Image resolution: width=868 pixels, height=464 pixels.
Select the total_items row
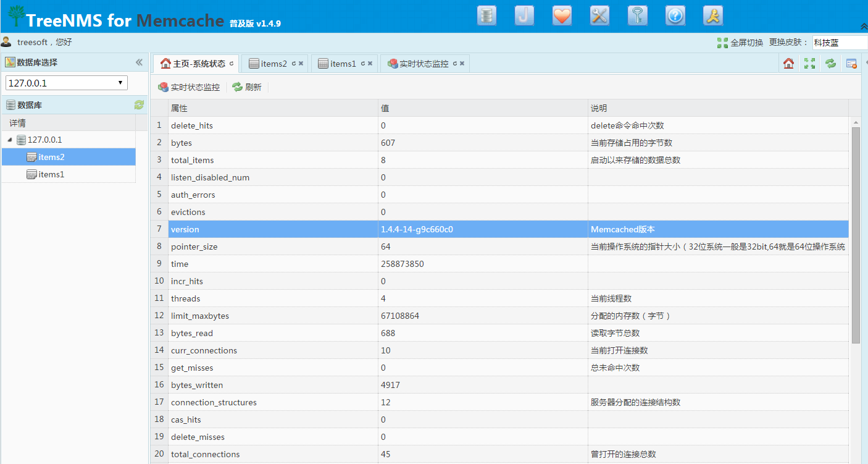coord(500,160)
